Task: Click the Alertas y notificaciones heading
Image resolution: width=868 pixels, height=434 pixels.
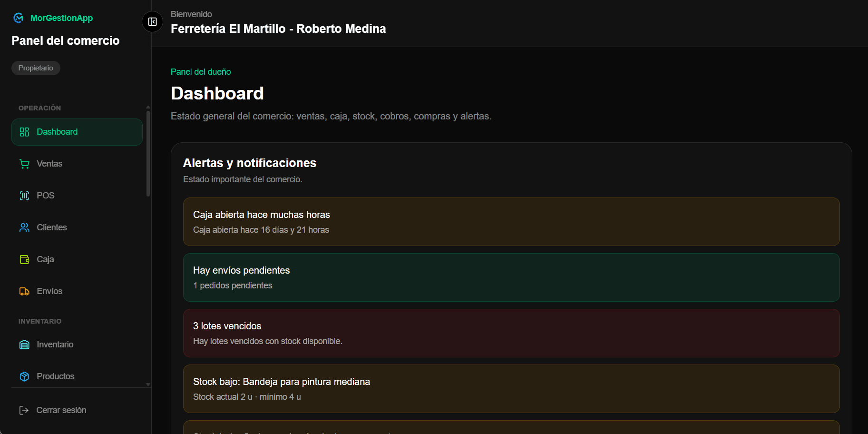Action: (250, 163)
